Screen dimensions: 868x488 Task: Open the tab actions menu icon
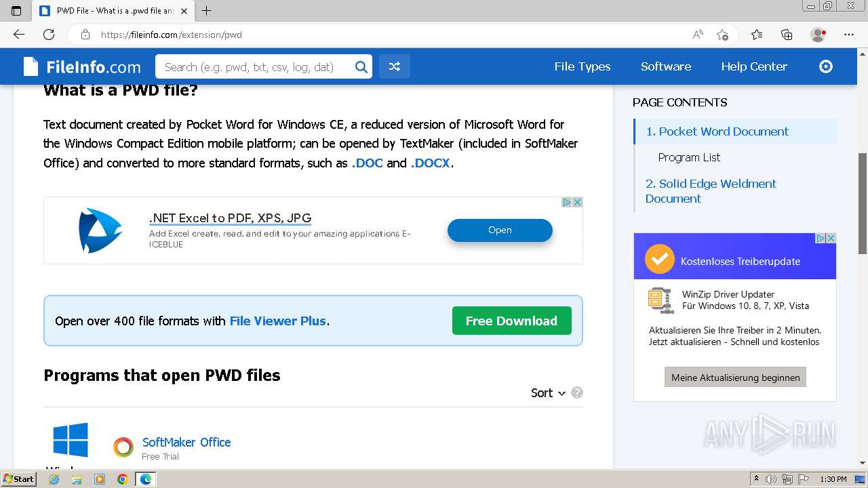[x=16, y=11]
